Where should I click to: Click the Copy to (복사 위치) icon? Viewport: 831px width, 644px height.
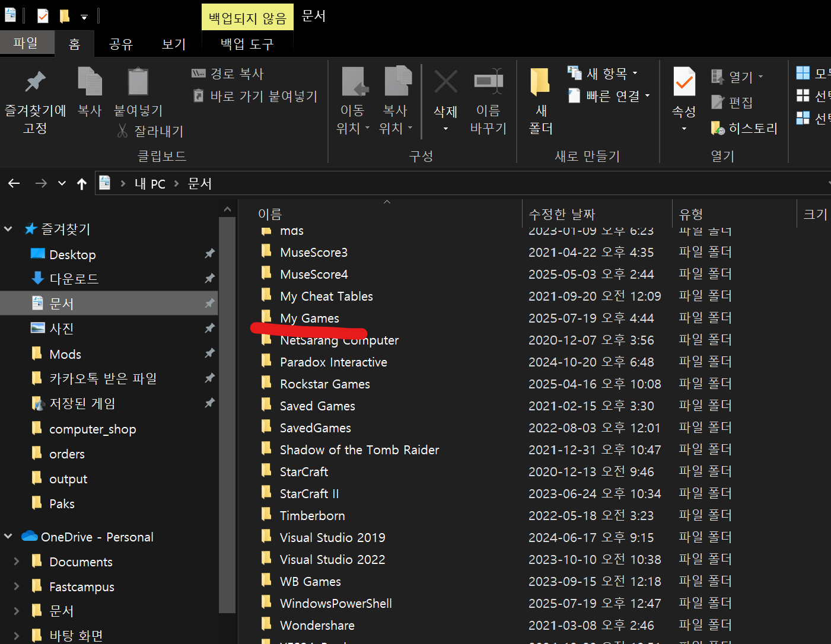pos(398,81)
